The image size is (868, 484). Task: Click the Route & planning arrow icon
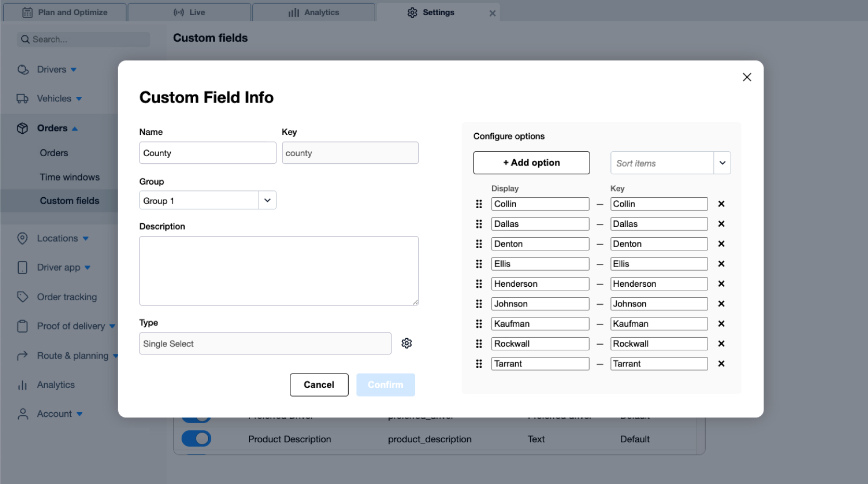pyautogui.click(x=23, y=355)
